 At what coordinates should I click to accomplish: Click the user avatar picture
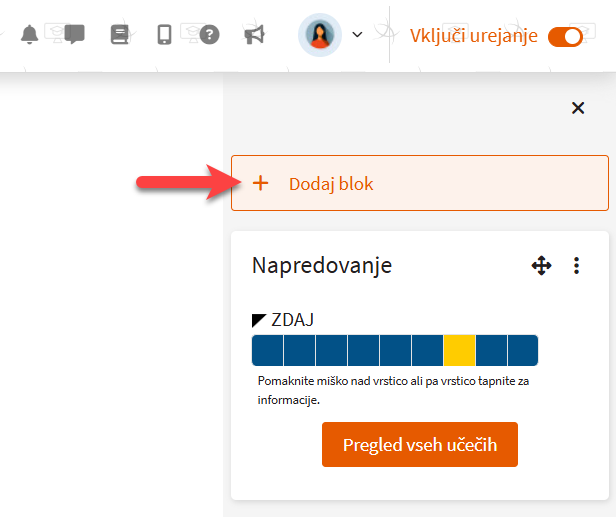coord(320,35)
